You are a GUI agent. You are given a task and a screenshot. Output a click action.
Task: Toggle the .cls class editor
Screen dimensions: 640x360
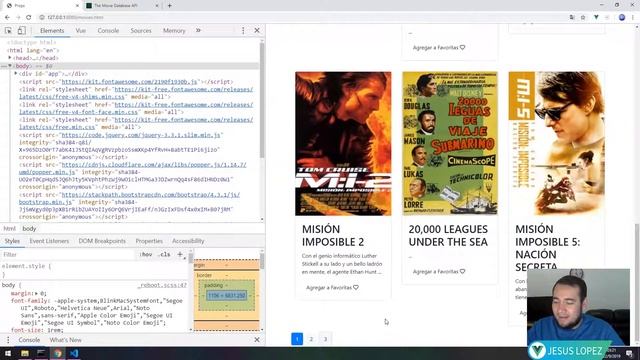[x=165, y=254]
